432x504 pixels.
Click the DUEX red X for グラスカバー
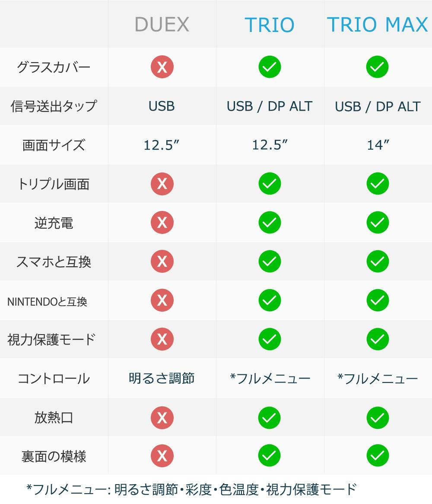[162, 67]
